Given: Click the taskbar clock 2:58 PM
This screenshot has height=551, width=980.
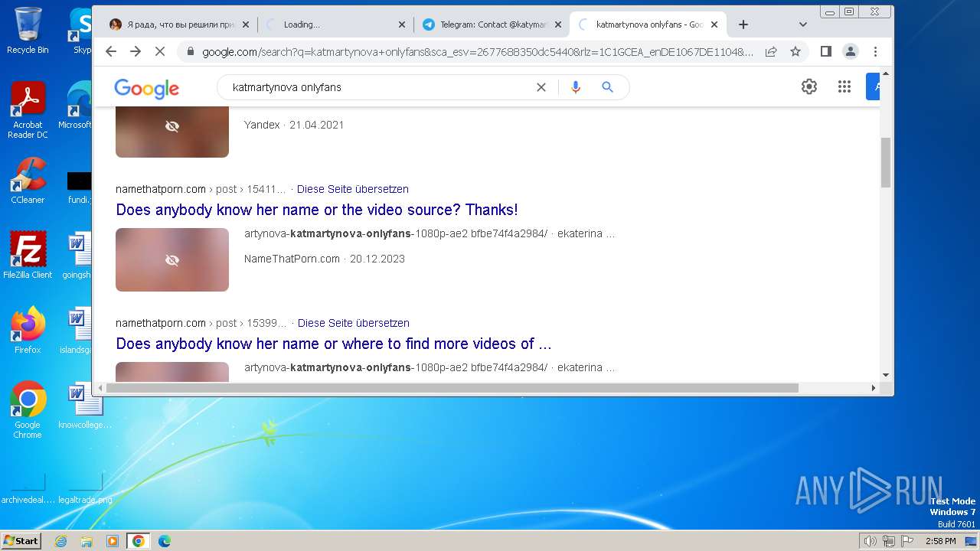Looking at the screenshot, I should tap(940, 541).
